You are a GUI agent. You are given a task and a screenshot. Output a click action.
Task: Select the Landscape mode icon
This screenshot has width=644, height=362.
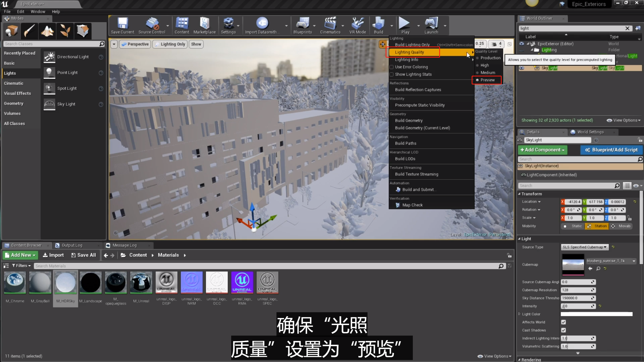click(x=47, y=31)
